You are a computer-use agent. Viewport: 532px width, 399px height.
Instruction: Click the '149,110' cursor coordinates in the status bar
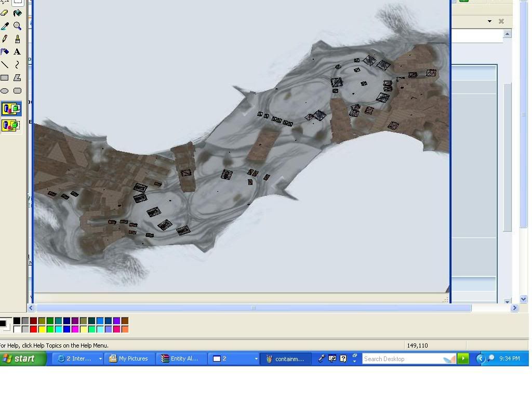(417, 345)
